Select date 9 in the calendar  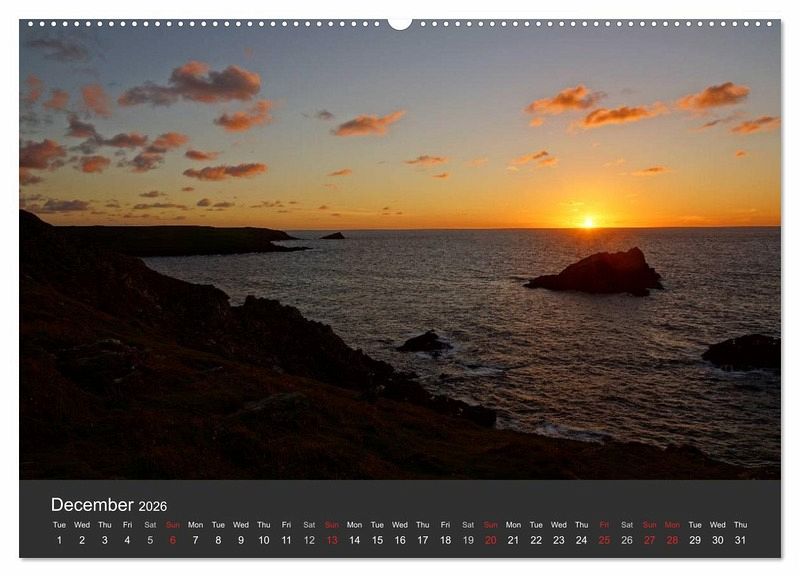pos(241,540)
